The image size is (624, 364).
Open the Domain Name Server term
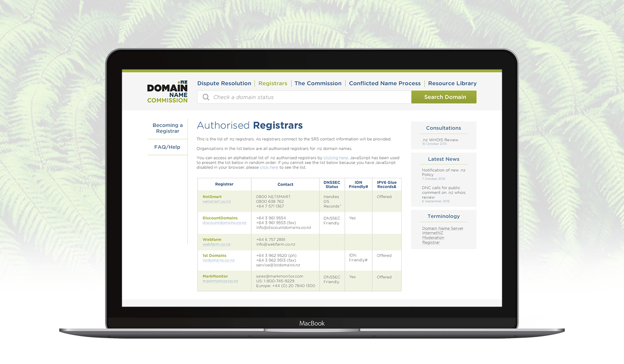443,229
